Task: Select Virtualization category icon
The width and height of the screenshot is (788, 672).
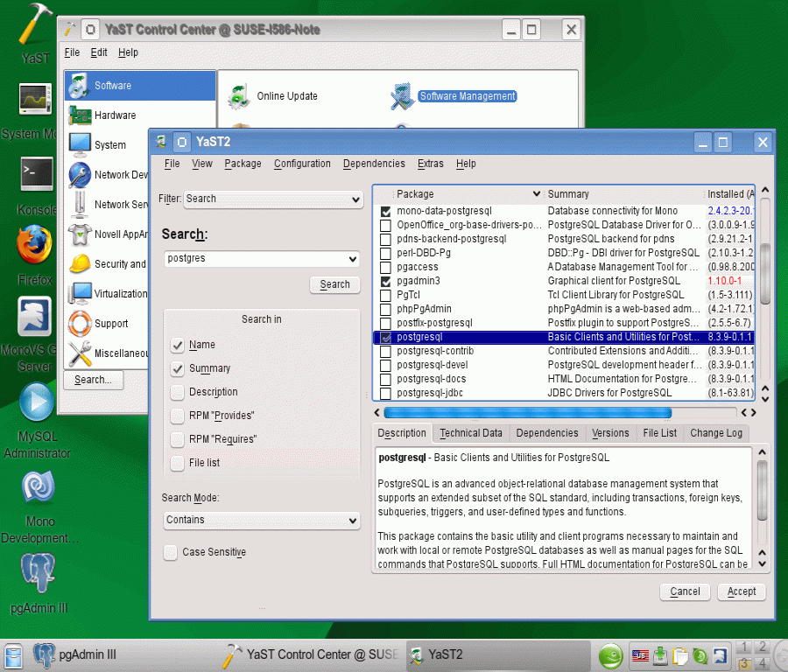Action: [80, 293]
